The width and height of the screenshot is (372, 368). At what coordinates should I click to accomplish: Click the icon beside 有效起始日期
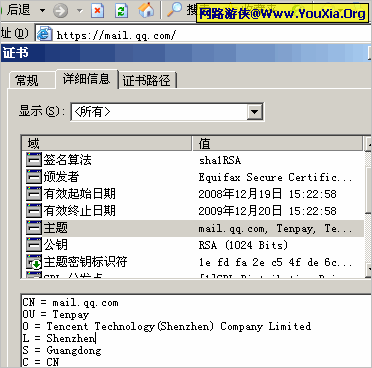point(34,194)
